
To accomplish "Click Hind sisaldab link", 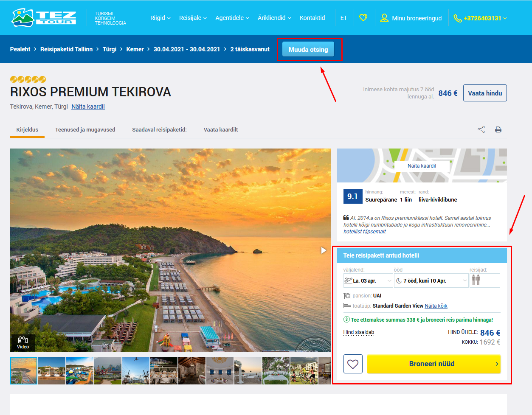I will tap(359, 332).
